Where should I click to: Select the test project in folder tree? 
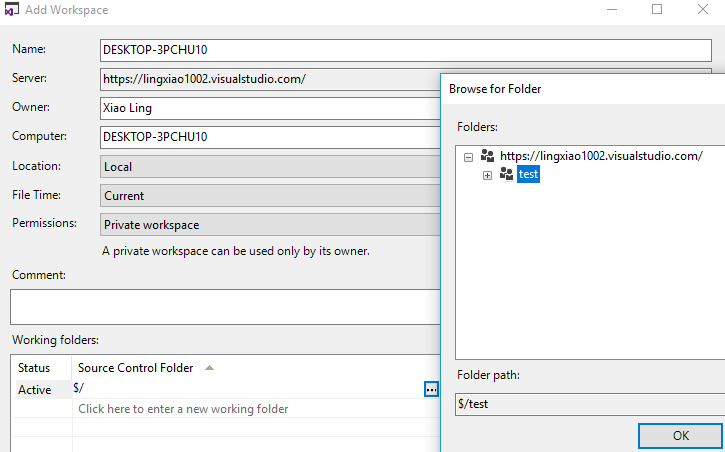529,174
